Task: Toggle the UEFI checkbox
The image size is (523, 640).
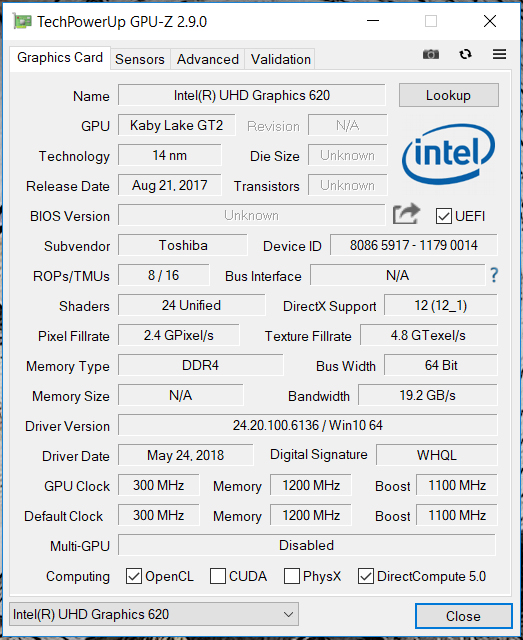Action: point(443,216)
